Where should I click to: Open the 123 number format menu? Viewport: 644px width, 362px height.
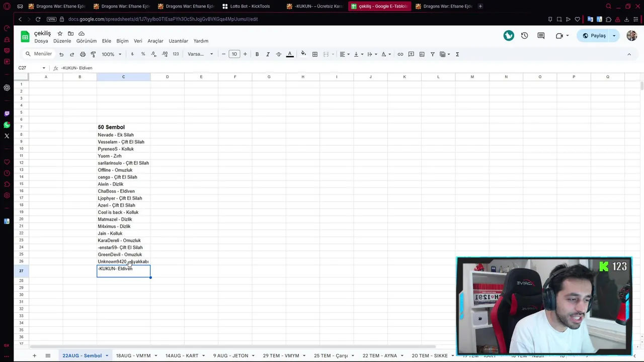tap(176, 54)
